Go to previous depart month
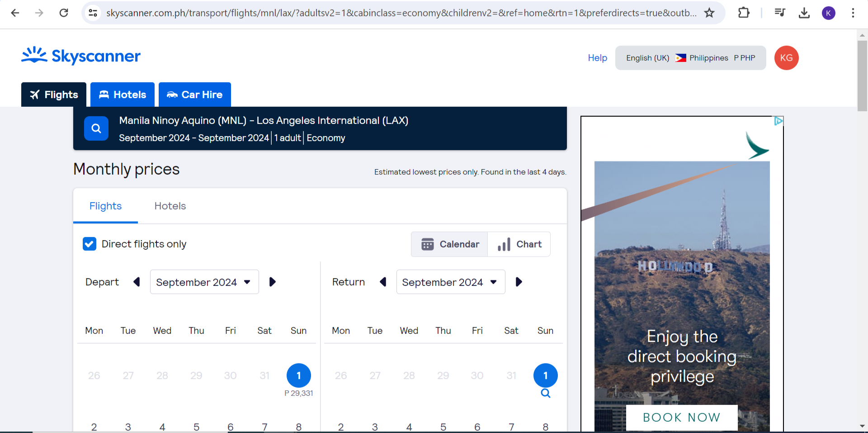868x433 pixels. click(137, 282)
